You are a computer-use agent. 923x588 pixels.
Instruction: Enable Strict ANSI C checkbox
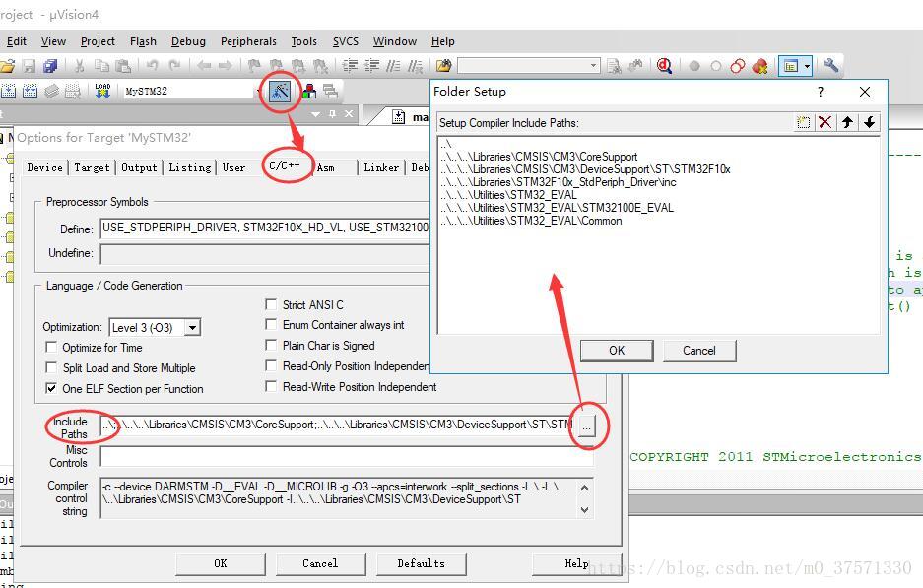point(271,304)
